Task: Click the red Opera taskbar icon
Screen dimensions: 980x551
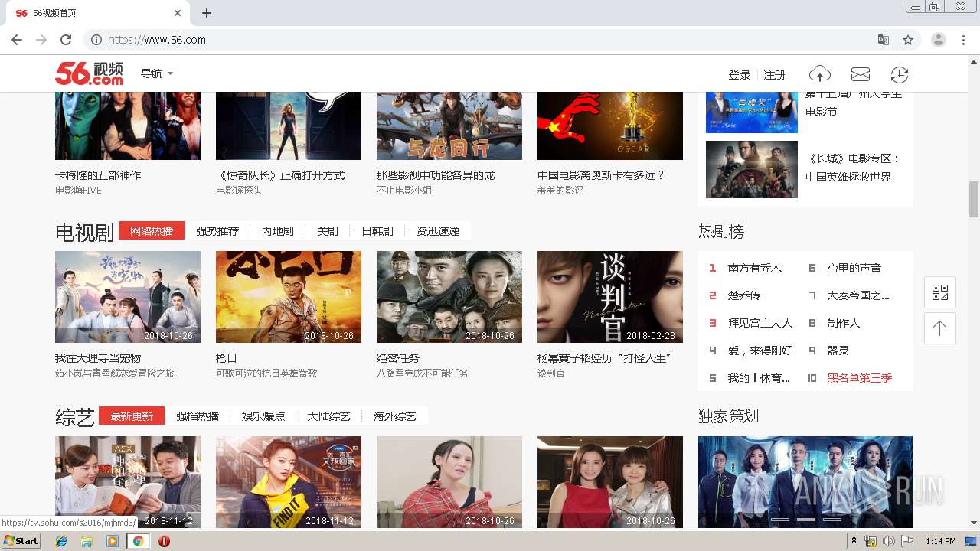Action: click(164, 541)
